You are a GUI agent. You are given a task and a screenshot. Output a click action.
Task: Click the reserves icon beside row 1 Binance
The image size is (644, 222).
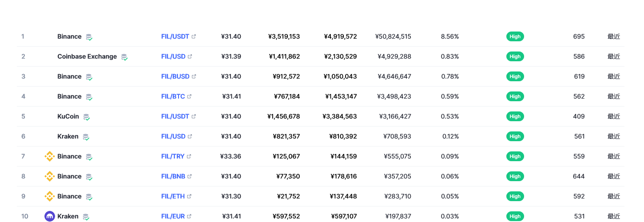click(x=89, y=37)
